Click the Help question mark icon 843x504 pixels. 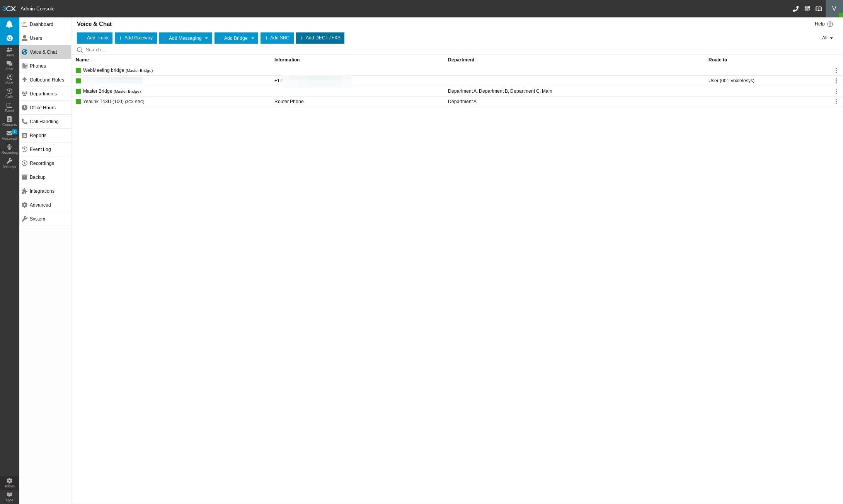tap(830, 24)
